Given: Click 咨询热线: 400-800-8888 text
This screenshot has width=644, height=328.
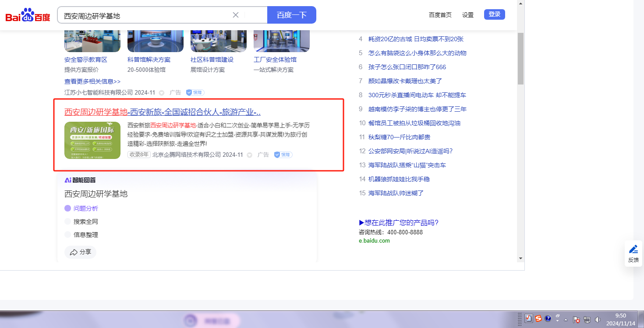Looking at the screenshot, I should tap(391, 232).
